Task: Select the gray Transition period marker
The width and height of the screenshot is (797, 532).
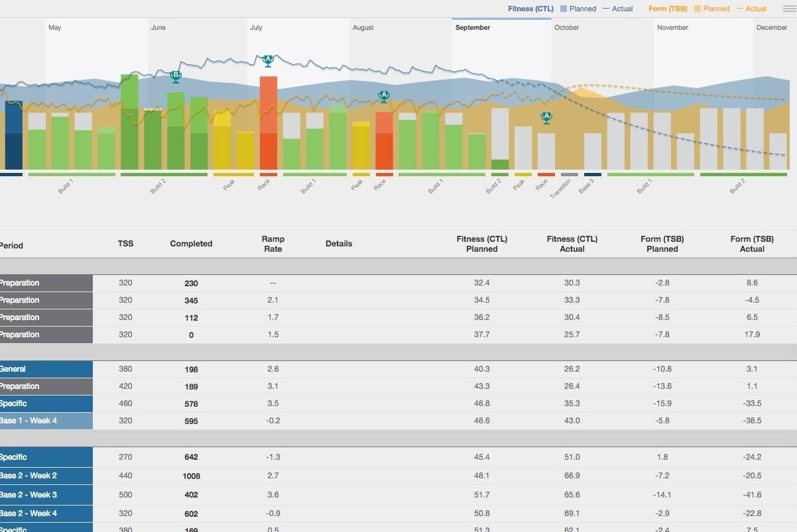Action: point(570,175)
